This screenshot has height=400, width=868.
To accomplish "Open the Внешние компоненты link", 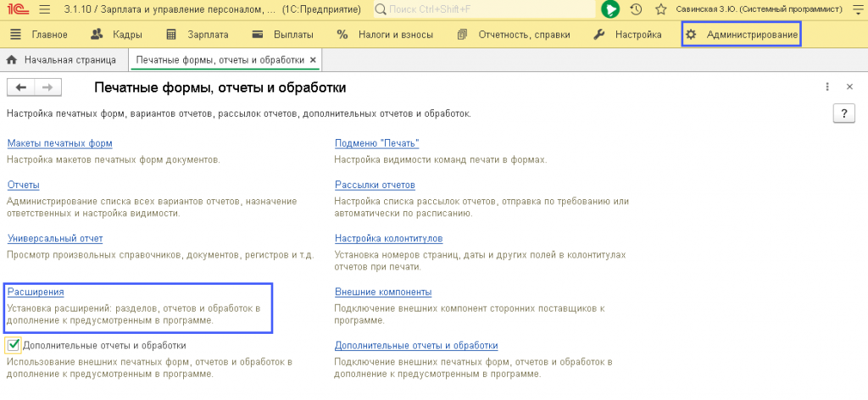I will [383, 292].
